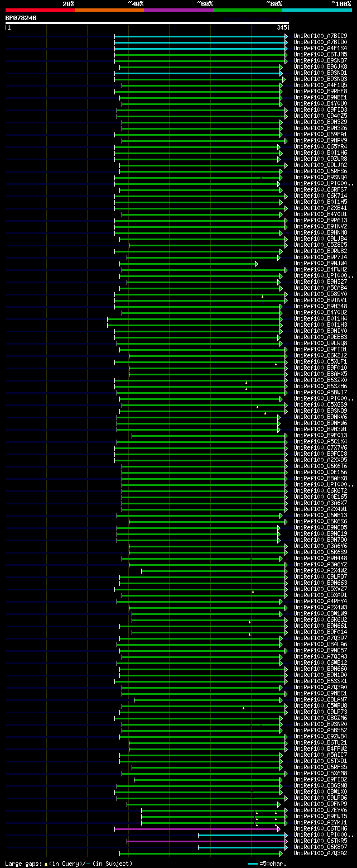Select hit UniRef100_Q9LJA2
The width and height of the screenshot is (357, 868).
tap(320, 165)
